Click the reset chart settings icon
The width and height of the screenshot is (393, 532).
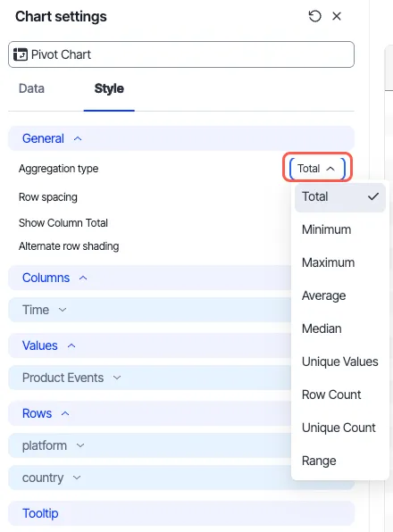tap(314, 16)
